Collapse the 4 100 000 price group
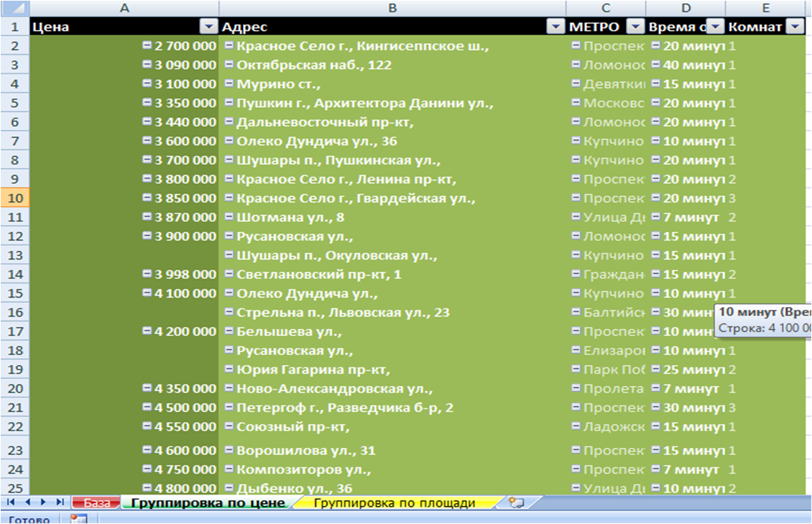 pos(147,293)
